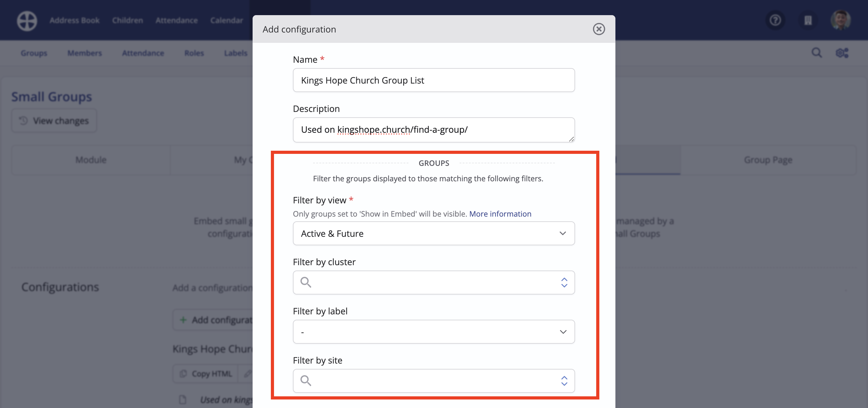The image size is (868, 408).
Task: Switch to the Members sub-tab
Action: (85, 53)
